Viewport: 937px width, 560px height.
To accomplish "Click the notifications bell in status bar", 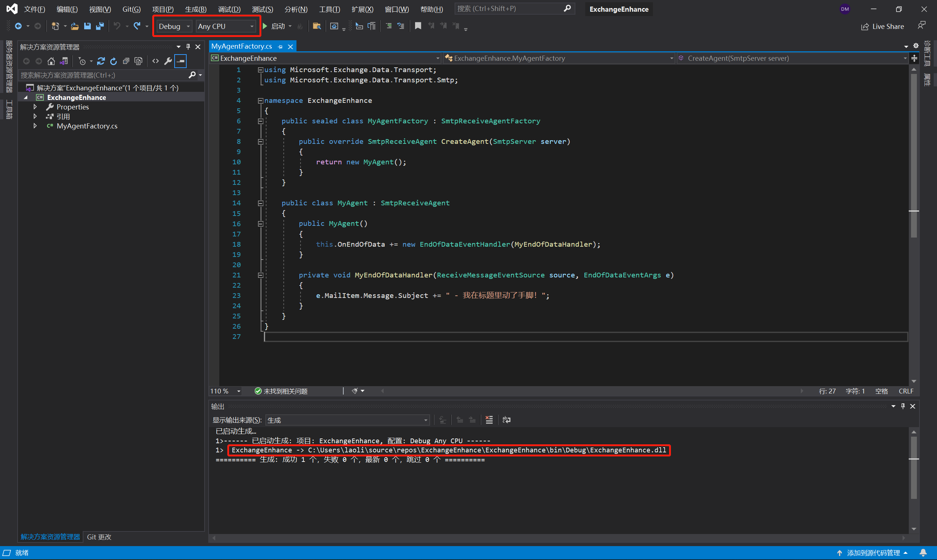I will tap(923, 553).
